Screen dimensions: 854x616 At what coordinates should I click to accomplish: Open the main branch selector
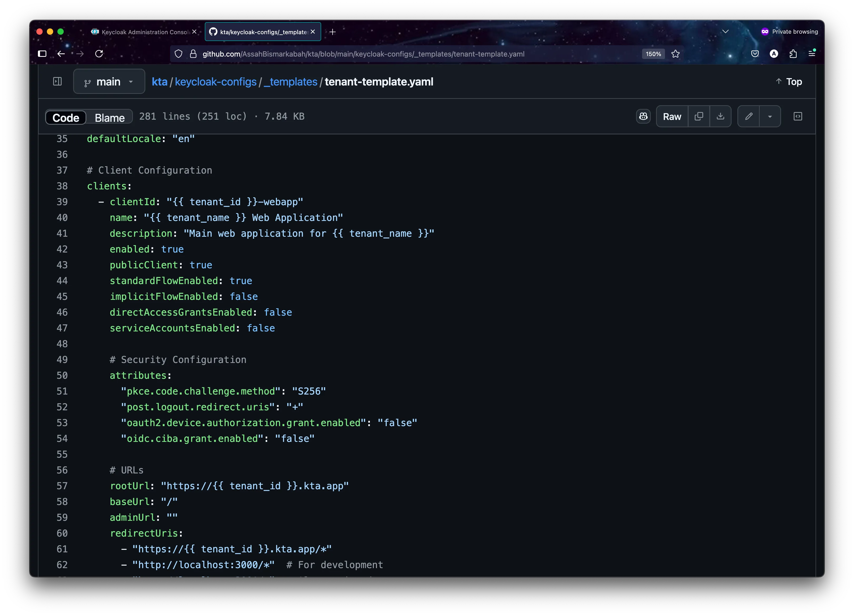click(x=109, y=81)
